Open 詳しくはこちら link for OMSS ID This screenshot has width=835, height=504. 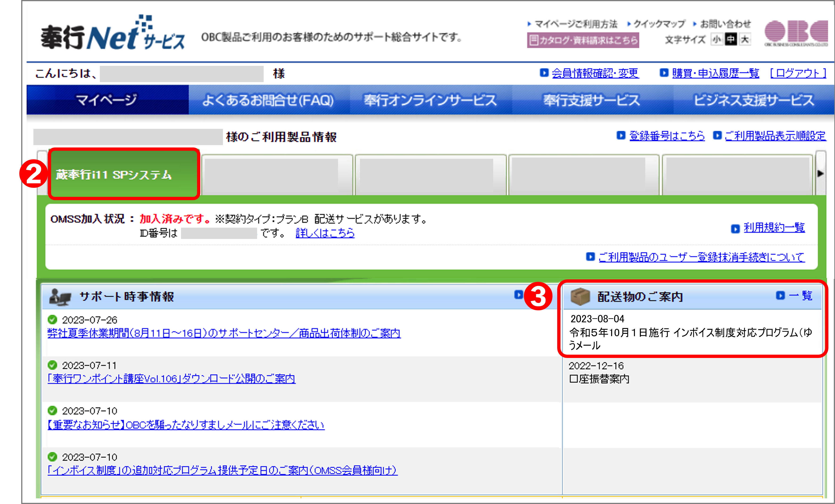325,233
